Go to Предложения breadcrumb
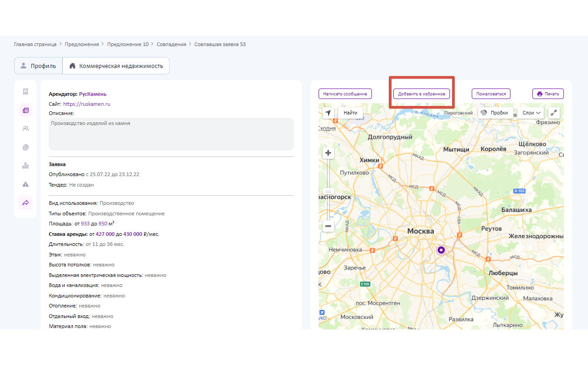This screenshot has height=365, width=588. tap(82, 44)
